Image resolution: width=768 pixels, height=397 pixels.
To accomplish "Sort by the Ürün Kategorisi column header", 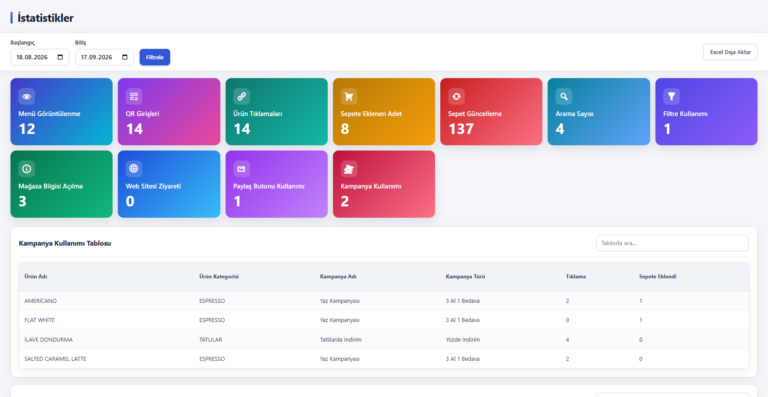I will [x=219, y=277].
